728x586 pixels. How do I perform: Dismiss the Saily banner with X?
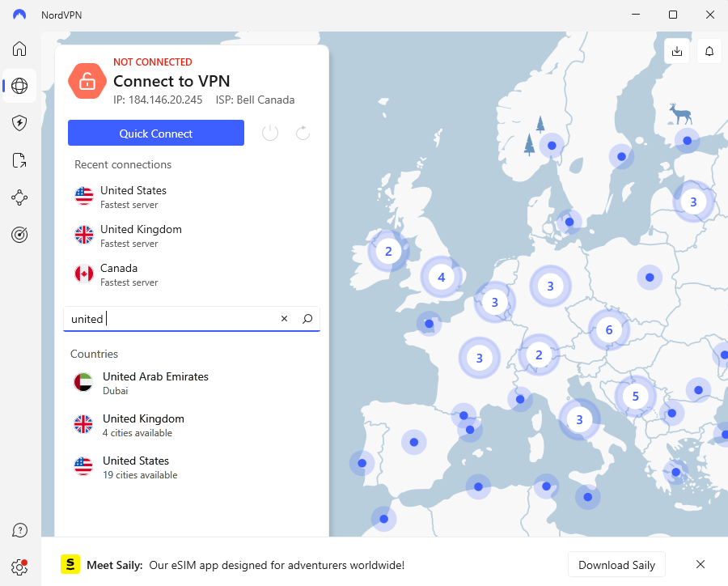(700, 564)
